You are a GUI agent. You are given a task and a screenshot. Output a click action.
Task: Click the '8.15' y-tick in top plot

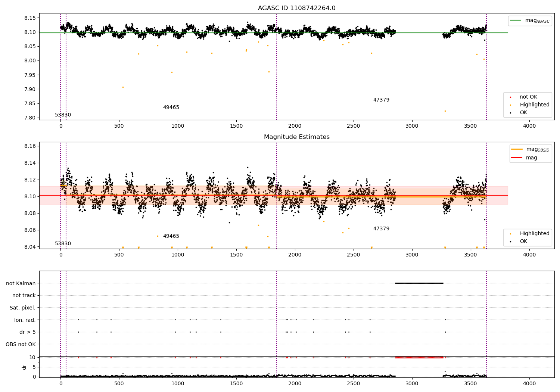pyautogui.click(x=30, y=18)
